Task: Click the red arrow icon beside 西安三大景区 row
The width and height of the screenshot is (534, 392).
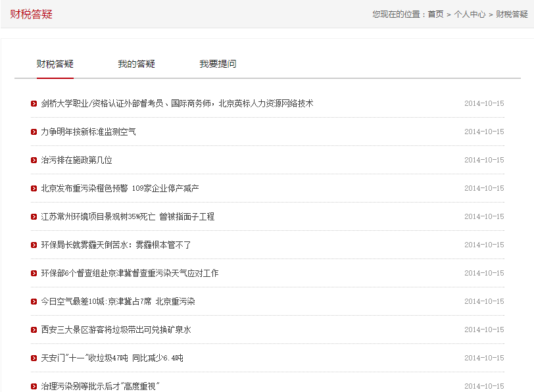Action: click(x=34, y=330)
